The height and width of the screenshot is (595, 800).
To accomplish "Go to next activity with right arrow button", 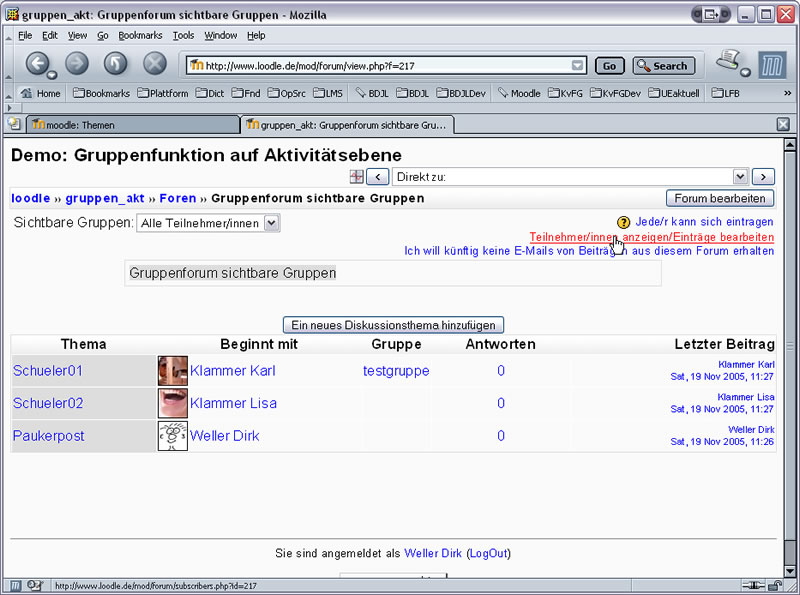I will pyautogui.click(x=763, y=177).
